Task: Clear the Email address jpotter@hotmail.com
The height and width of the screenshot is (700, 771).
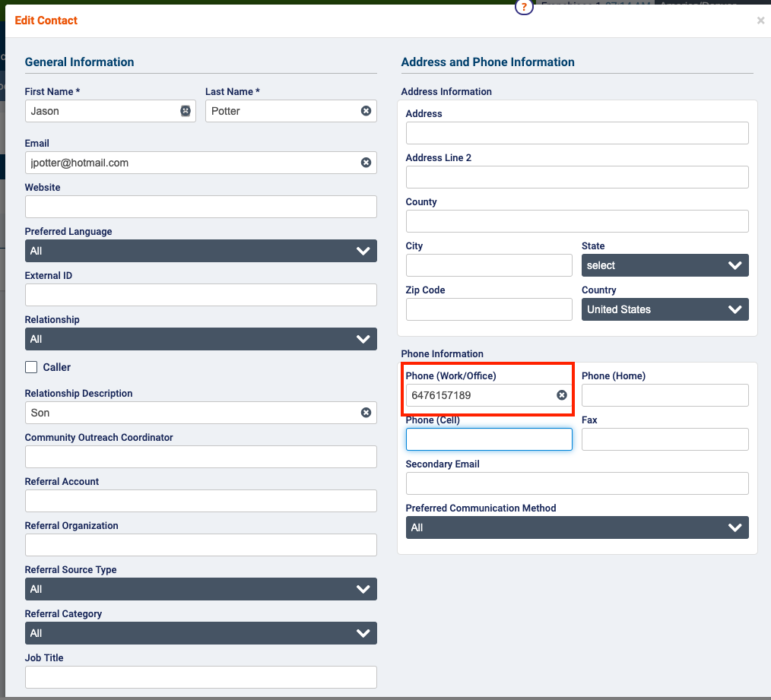Action: click(x=366, y=163)
